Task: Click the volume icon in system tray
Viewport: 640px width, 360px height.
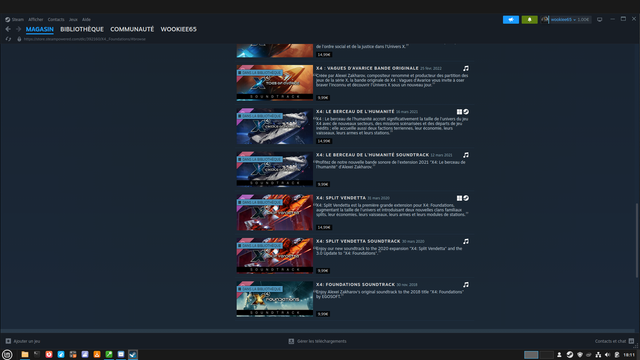Action: (607, 355)
